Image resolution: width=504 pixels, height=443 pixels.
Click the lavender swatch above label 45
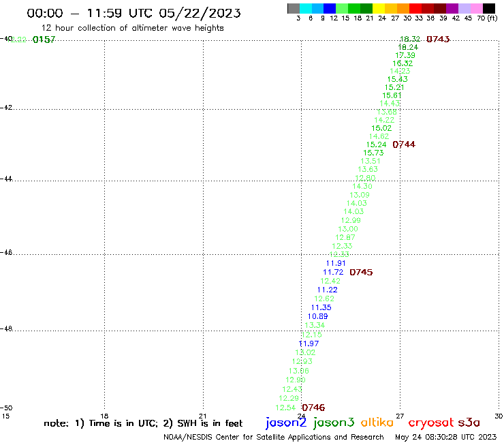pos(464,8)
